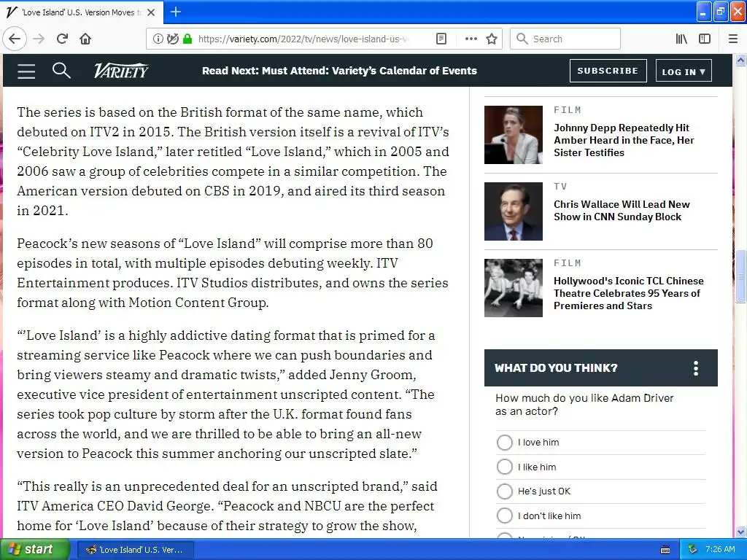Image resolution: width=747 pixels, height=560 pixels.
Task: Open TCL Chinese Theatre 95 Years article
Action: pos(628,293)
